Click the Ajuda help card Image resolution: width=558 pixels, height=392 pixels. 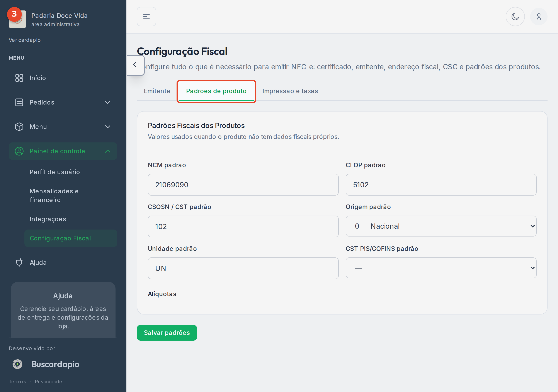[63, 310]
